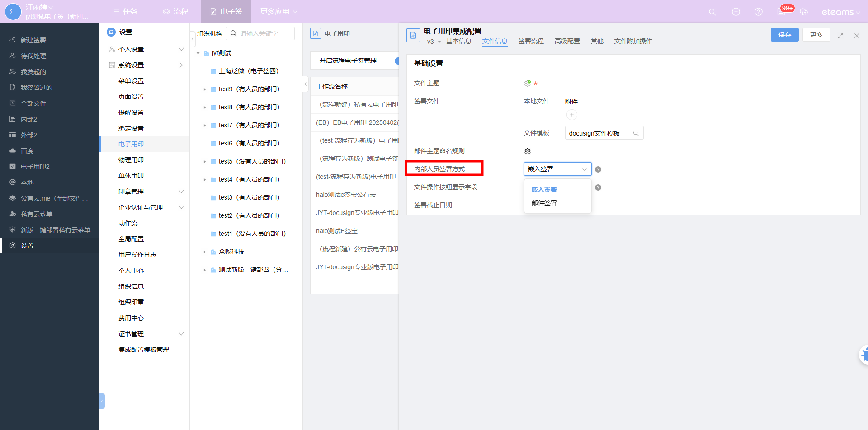Viewport: 868px width, 430px height.
Task: Open the help question mark icon in header
Action: pyautogui.click(x=758, y=12)
